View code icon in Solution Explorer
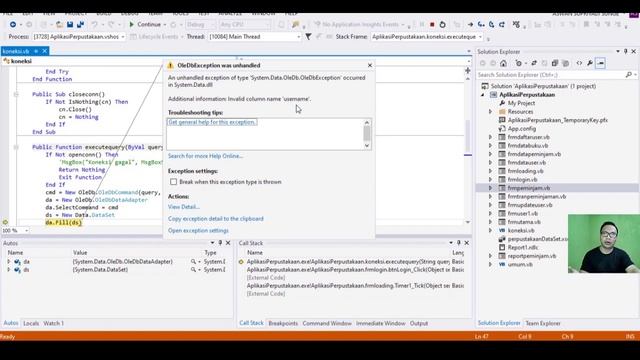Viewport: 640px width, 360px height. [579, 63]
